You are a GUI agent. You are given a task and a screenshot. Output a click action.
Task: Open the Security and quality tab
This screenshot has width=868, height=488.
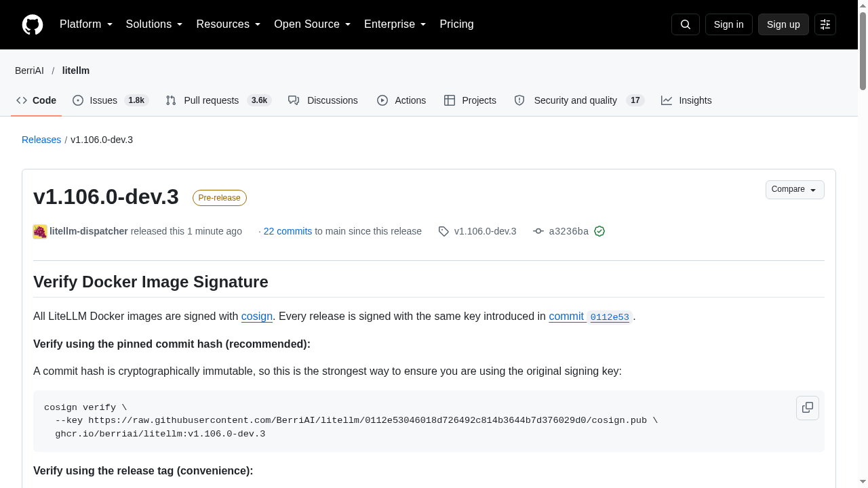[x=579, y=100]
